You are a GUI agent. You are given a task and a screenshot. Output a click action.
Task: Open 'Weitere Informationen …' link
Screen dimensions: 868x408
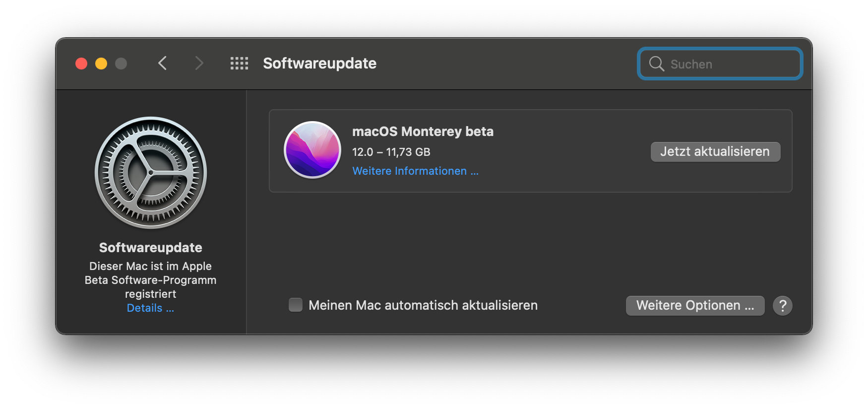click(415, 171)
